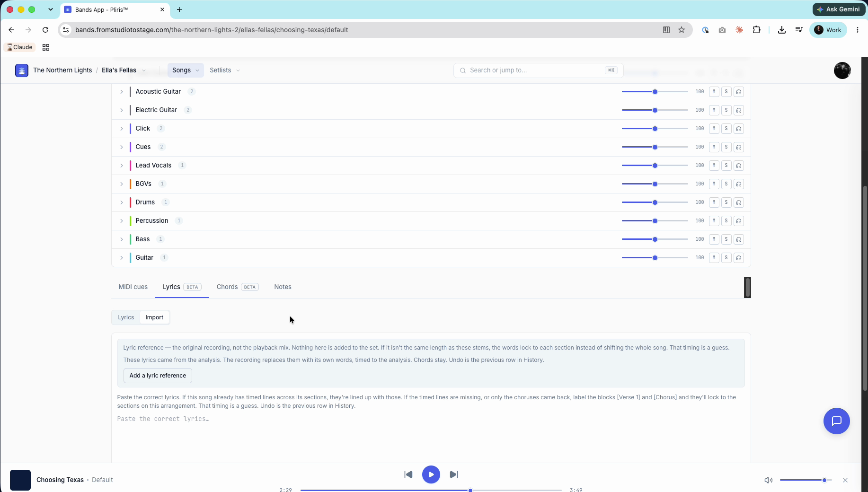
Task: Solo the Percussion track
Action: click(x=726, y=221)
